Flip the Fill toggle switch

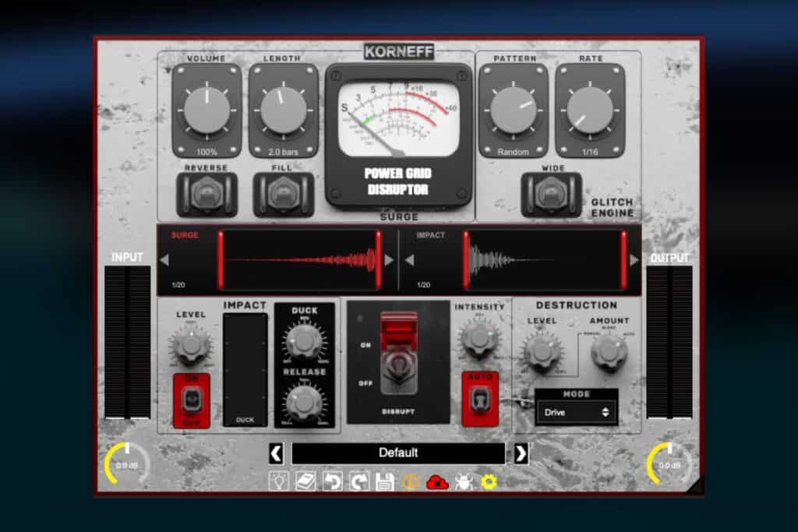pyautogui.click(x=284, y=195)
